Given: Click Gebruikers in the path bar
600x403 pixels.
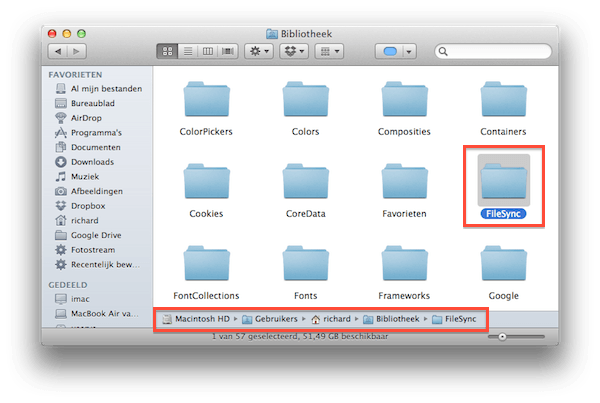Looking at the screenshot, I should (x=270, y=319).
